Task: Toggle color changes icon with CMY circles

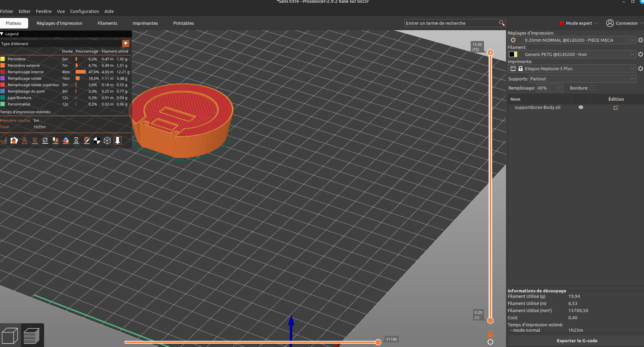Action: [x=66, y=140]
